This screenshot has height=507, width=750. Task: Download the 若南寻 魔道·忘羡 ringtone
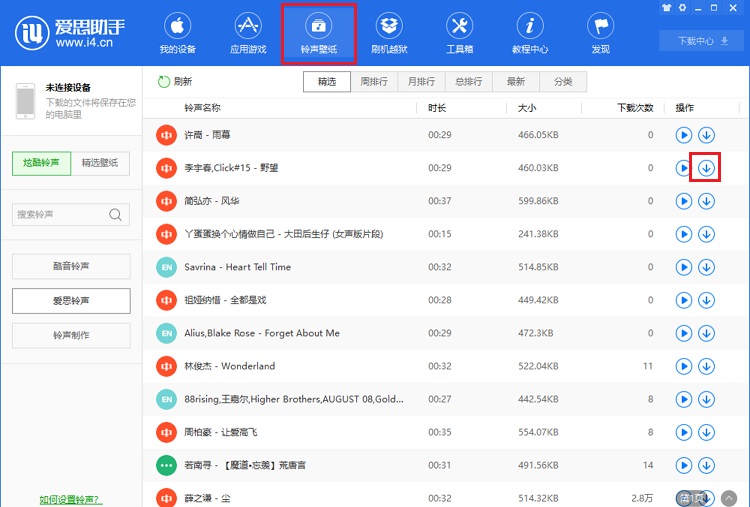click(x=706, y=465)
